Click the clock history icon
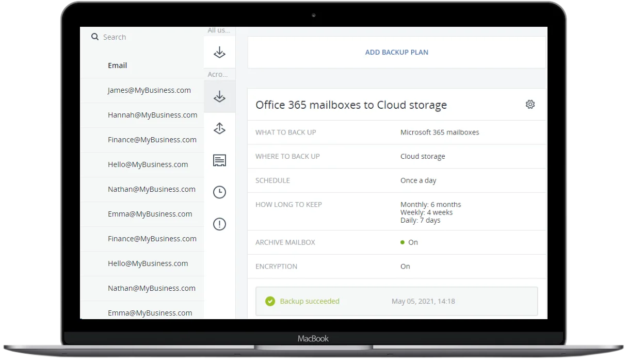The height and width of the screenshot is (364, 628). (219, 192)
